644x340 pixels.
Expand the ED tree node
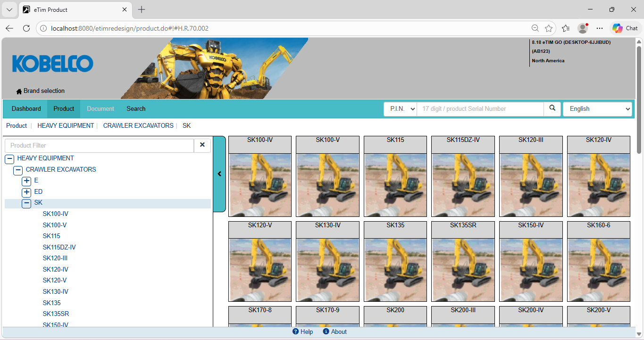point(26,192)
